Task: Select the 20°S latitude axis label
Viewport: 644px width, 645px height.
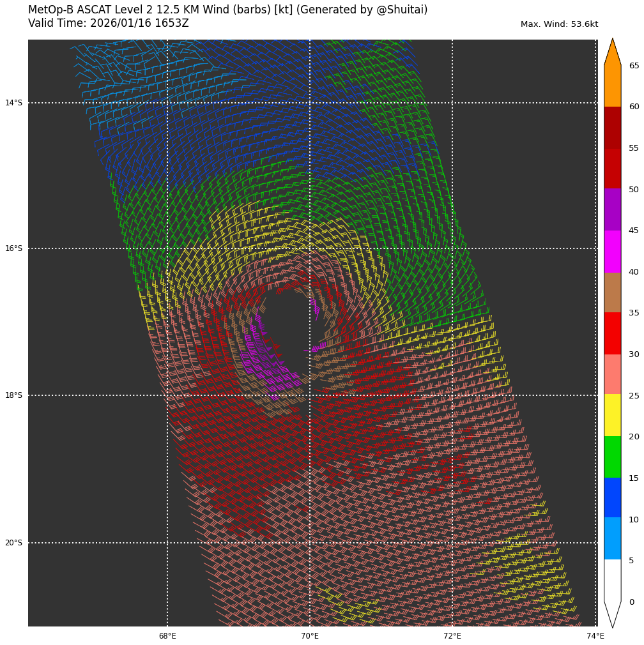Action: (13, 543)
